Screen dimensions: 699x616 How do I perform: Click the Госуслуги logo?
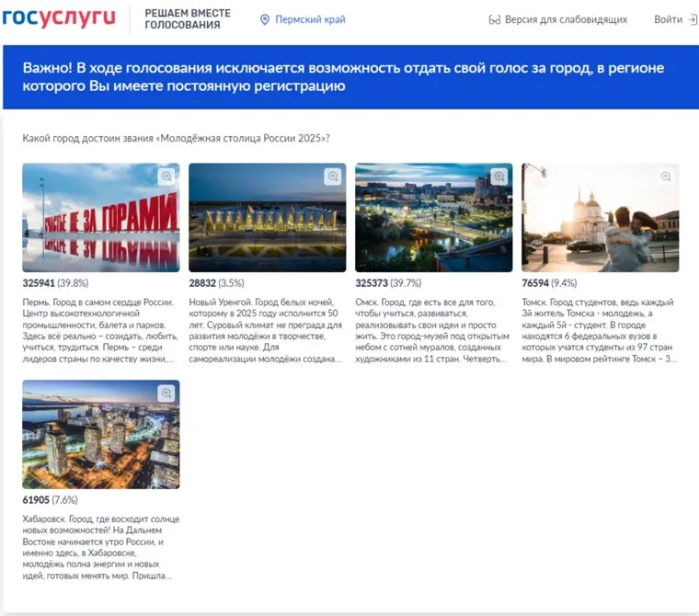point(59,19)
